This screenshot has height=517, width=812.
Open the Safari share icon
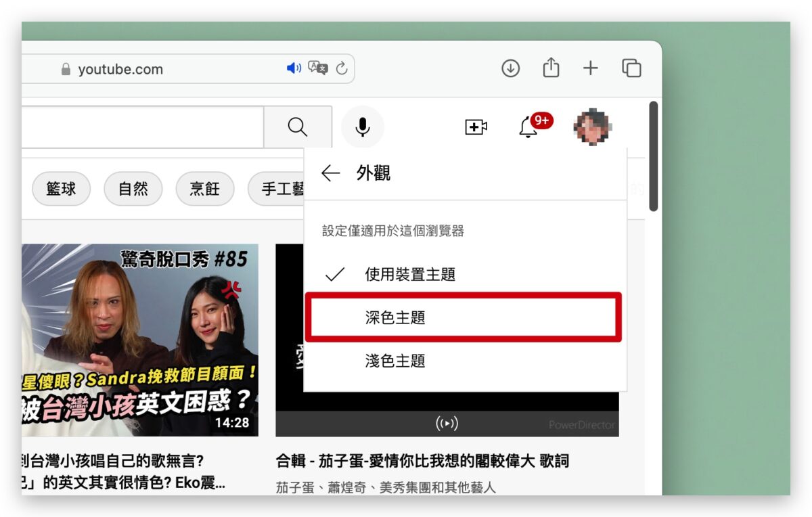(x=551, y=68)
